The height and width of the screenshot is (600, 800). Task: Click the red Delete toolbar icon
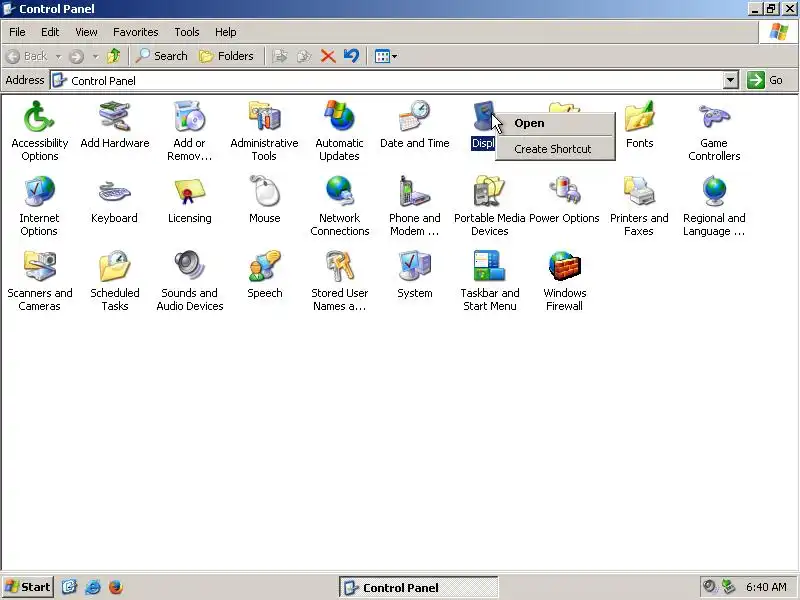click(328, 56)
